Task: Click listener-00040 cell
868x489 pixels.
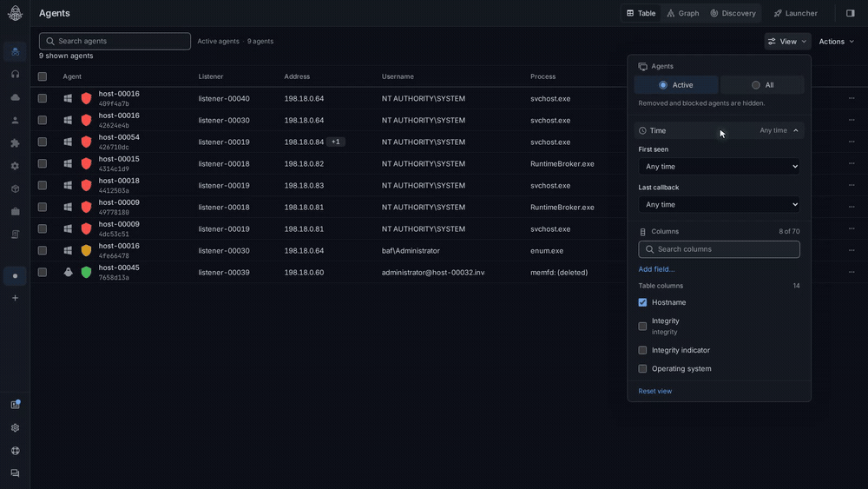Action: click(x=224, y=98)
